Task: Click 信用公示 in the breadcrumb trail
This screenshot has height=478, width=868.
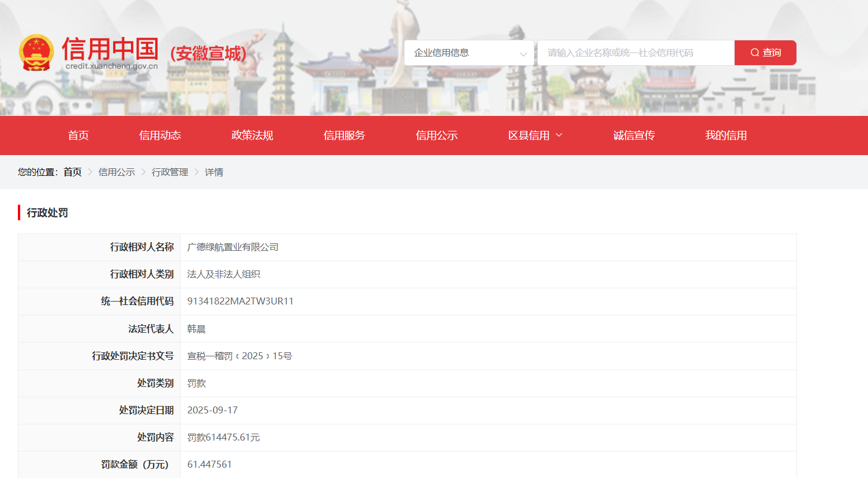Action: pyautogui.click(x=117, y=172)
